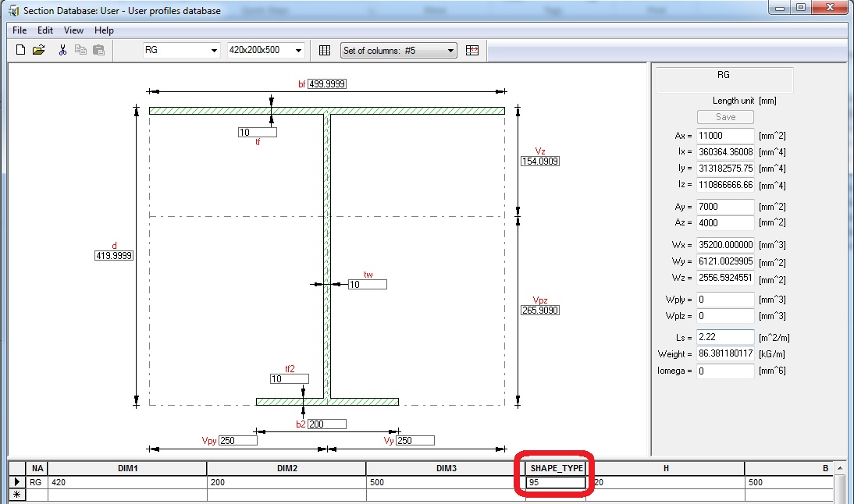This screenshot has height=504, width=854.
Task: Copy the selected section data
Action: [x=80, y=49]
